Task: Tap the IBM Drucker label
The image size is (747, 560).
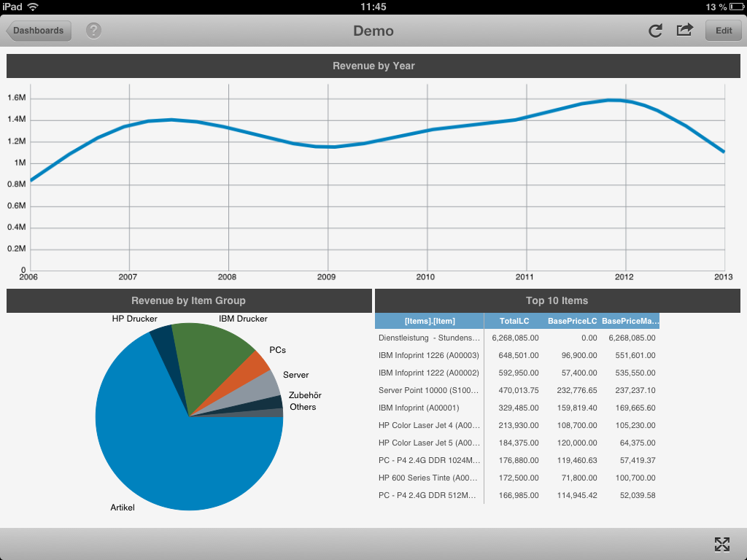Action: 243,319
